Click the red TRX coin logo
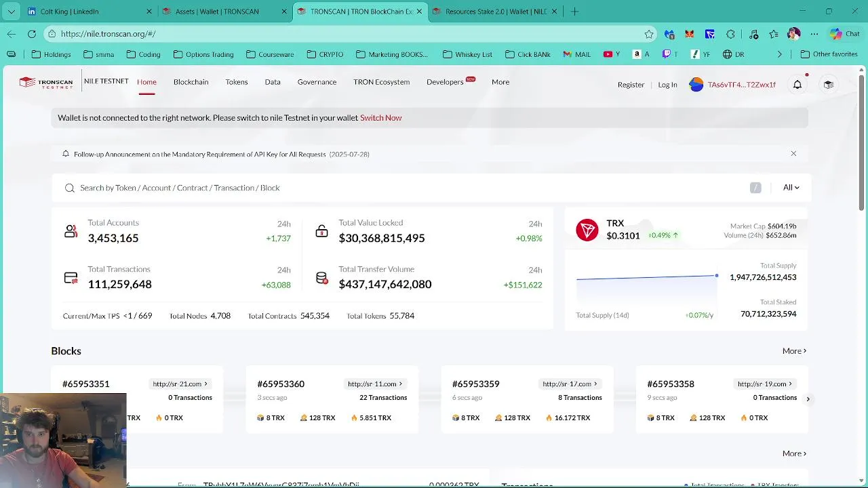Screen dimensions: 868x488 click(x=587, y=230)
